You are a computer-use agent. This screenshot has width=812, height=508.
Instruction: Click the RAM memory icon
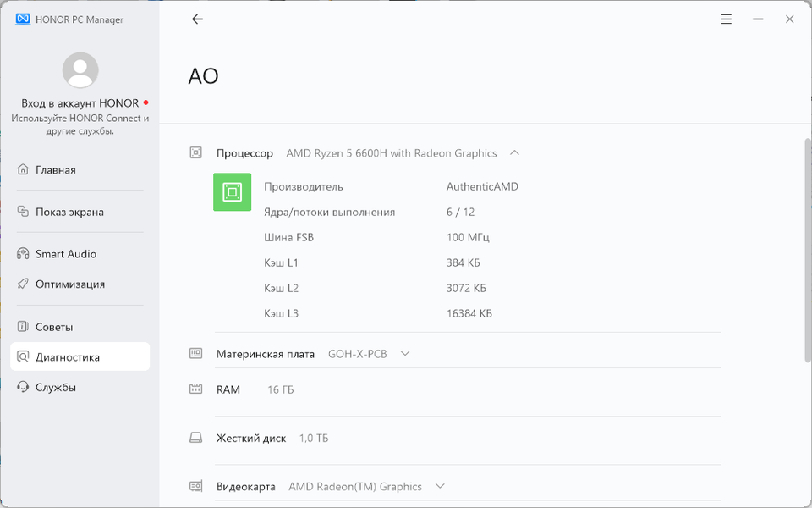point(196,389)
